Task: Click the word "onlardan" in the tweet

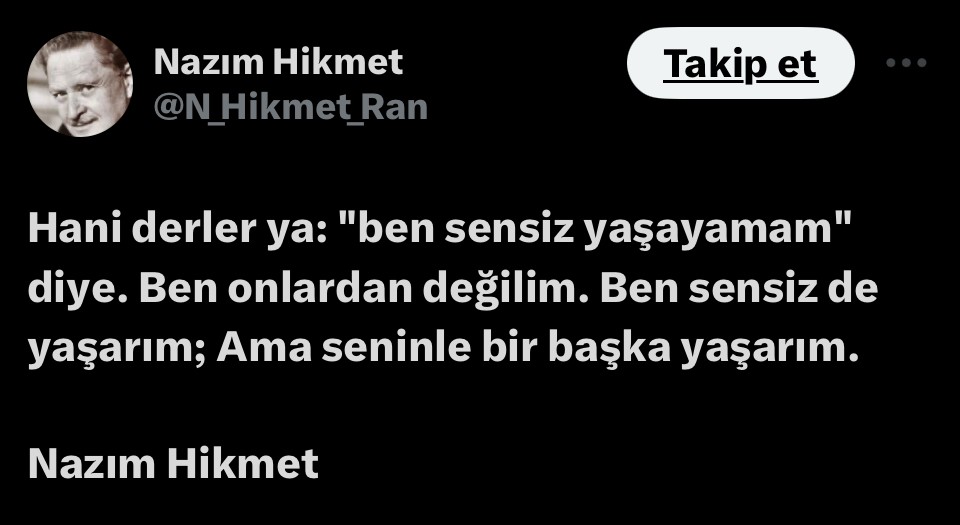Action: (x=320, y=289)
